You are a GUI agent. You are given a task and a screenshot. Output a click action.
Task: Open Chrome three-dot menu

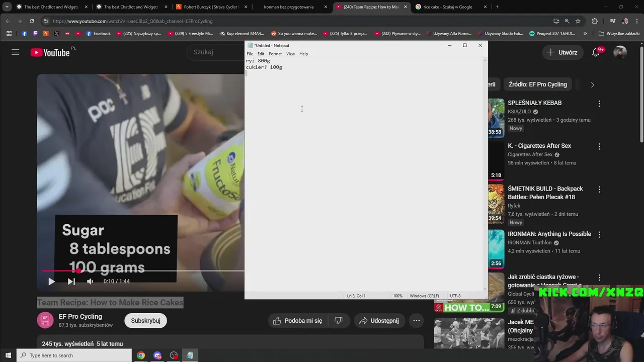click(x=637, y=21)
